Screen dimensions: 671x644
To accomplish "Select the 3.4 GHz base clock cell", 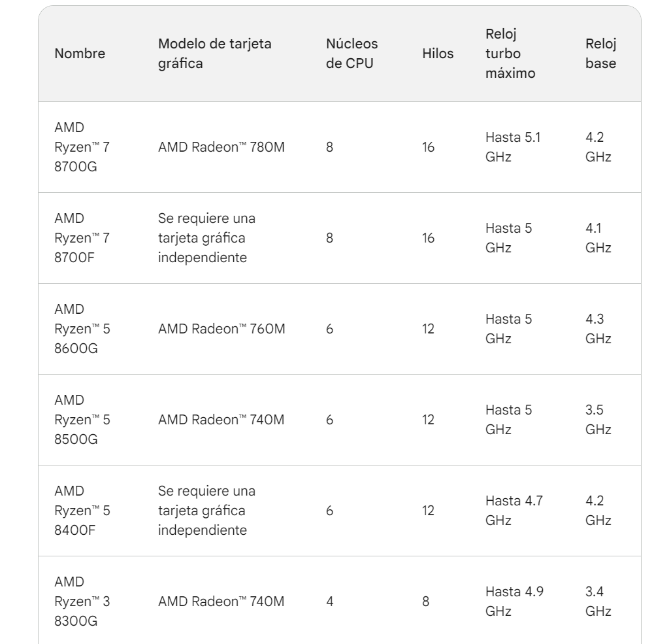I will 598,602.
